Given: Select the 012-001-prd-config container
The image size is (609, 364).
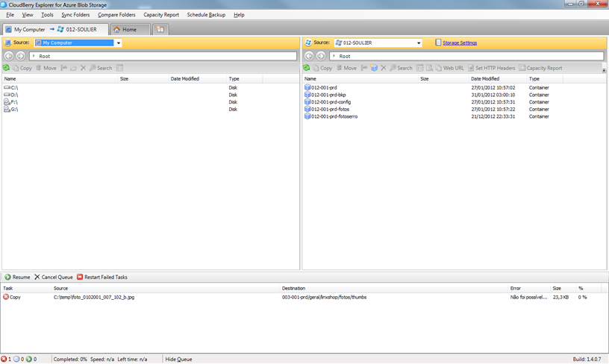Looking at the screenshot, I should click(x=328, y=102).
